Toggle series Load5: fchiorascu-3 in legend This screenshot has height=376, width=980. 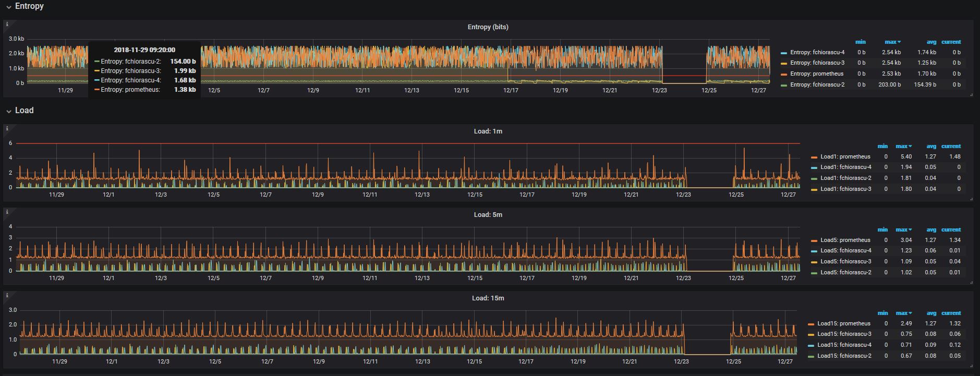point(846,262)
